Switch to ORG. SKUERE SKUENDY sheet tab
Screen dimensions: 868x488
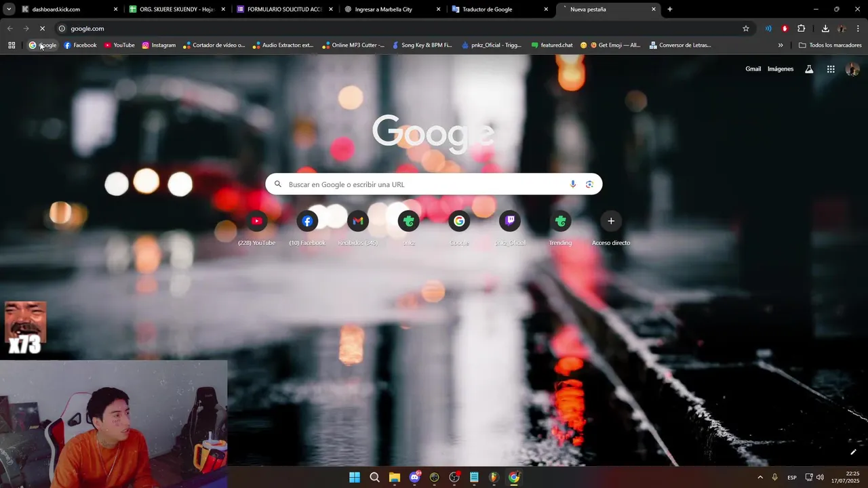pos(178,9)
